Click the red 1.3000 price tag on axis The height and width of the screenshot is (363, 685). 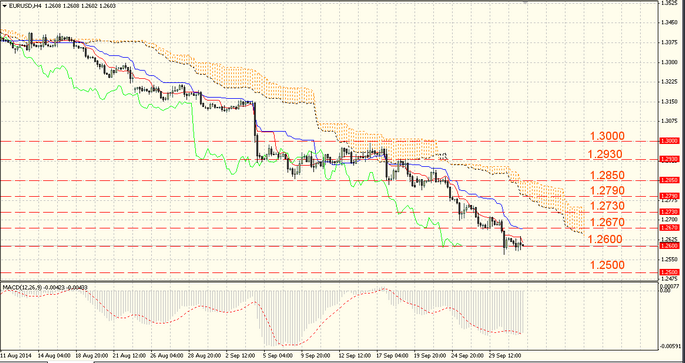(669, 141)
